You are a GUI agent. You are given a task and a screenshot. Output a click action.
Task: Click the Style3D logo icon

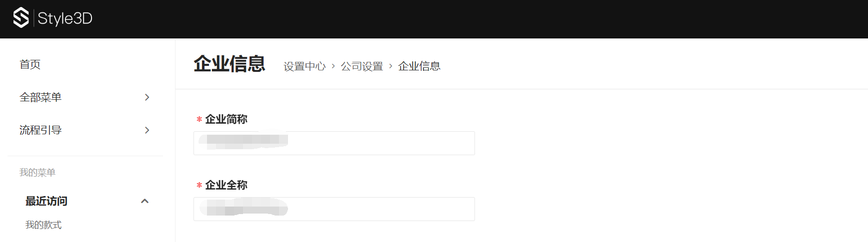click(x=21, y=18)
